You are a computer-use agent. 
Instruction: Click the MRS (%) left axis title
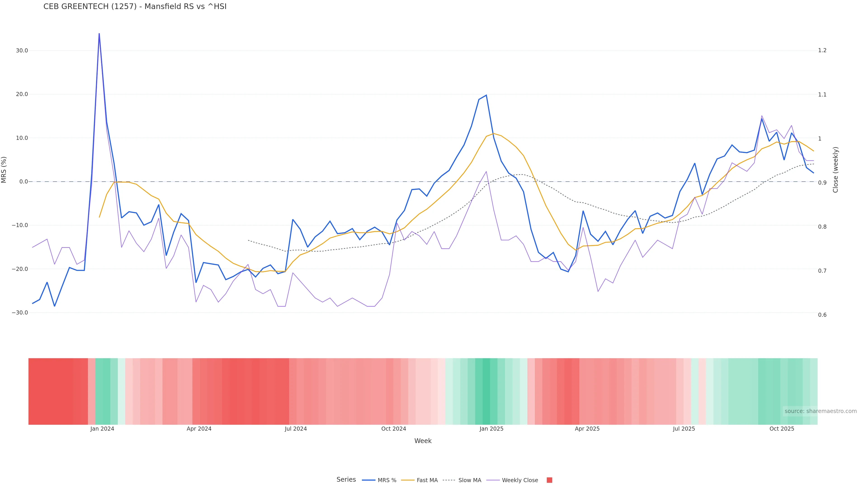(x=4, y=170)
